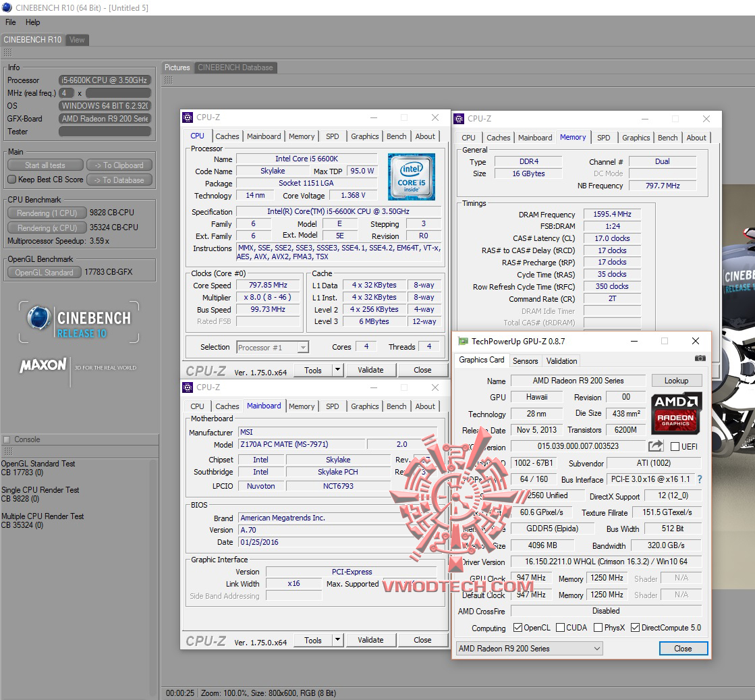The image size is (755, 700).
Task: Open the Help menu
Action: point(33,22)
